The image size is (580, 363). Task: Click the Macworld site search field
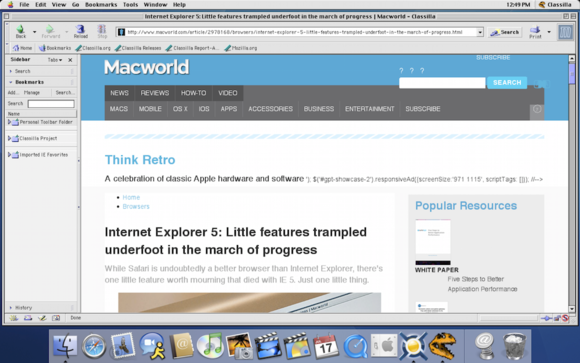pyautogui.click(x=442, y=83)
